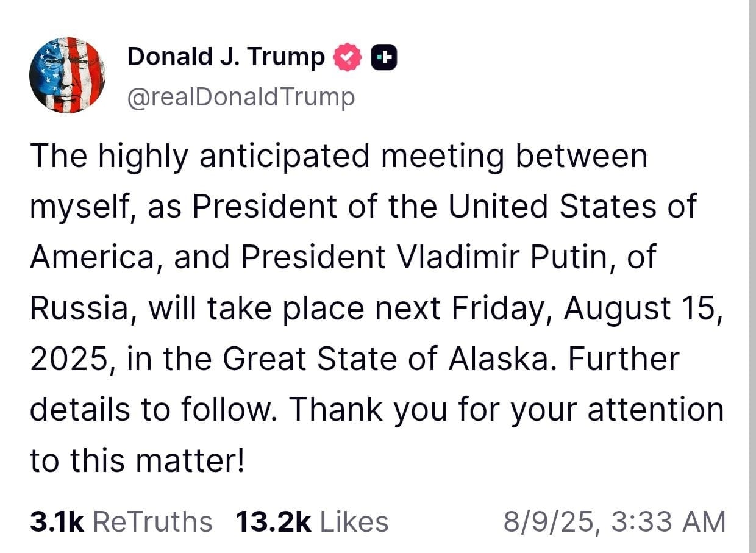Click the word "Alaska" in the post
The image size is (756, 553).
click(497, 359)
